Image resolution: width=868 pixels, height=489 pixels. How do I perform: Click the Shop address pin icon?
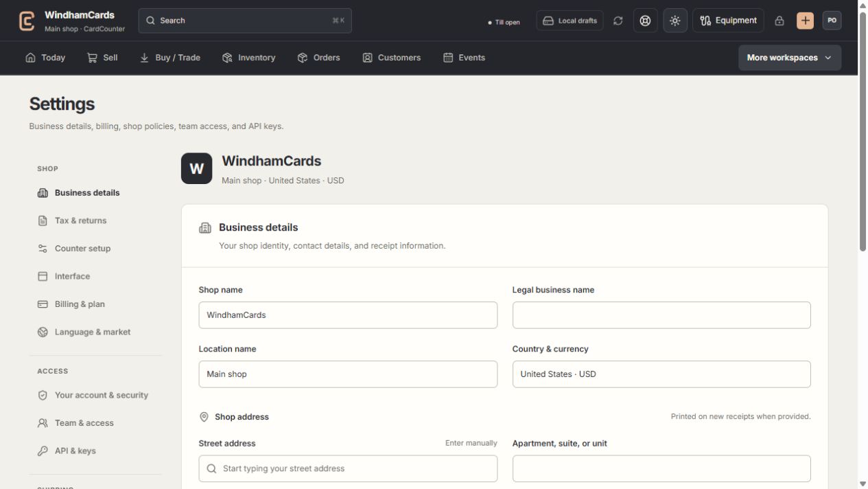tap(204, 417)
